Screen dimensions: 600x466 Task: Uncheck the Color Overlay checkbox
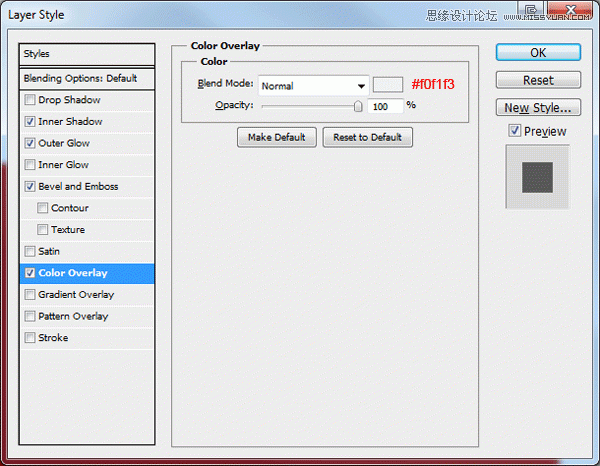(29, 273)
